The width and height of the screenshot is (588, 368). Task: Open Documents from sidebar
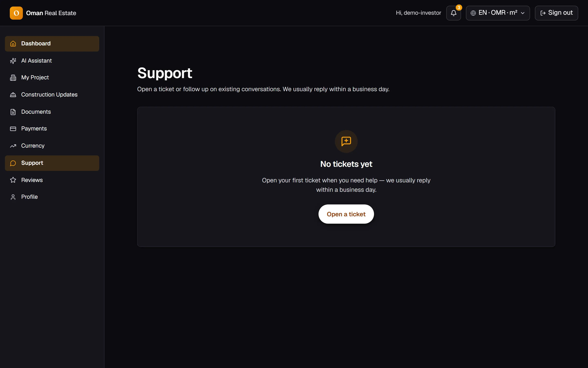52,112
